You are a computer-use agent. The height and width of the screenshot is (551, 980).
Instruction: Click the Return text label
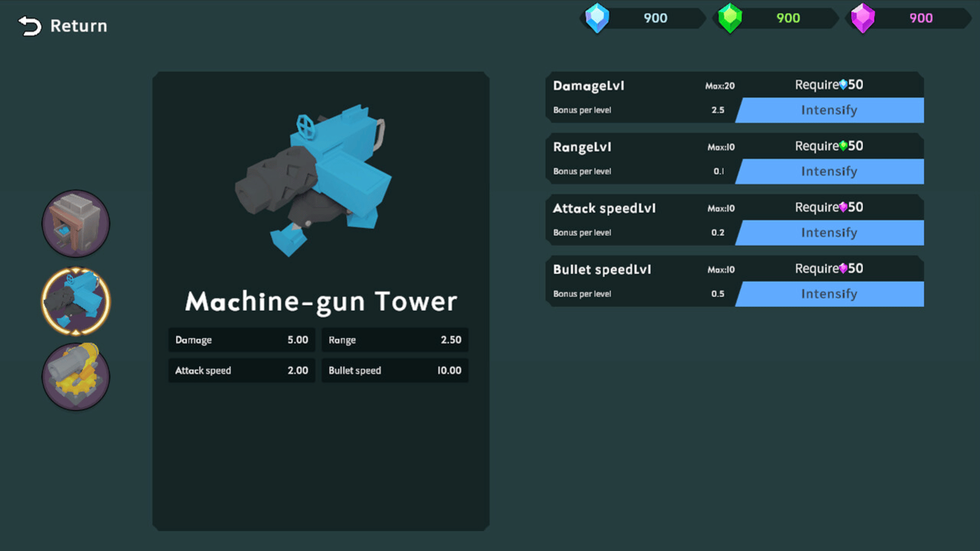79,26
